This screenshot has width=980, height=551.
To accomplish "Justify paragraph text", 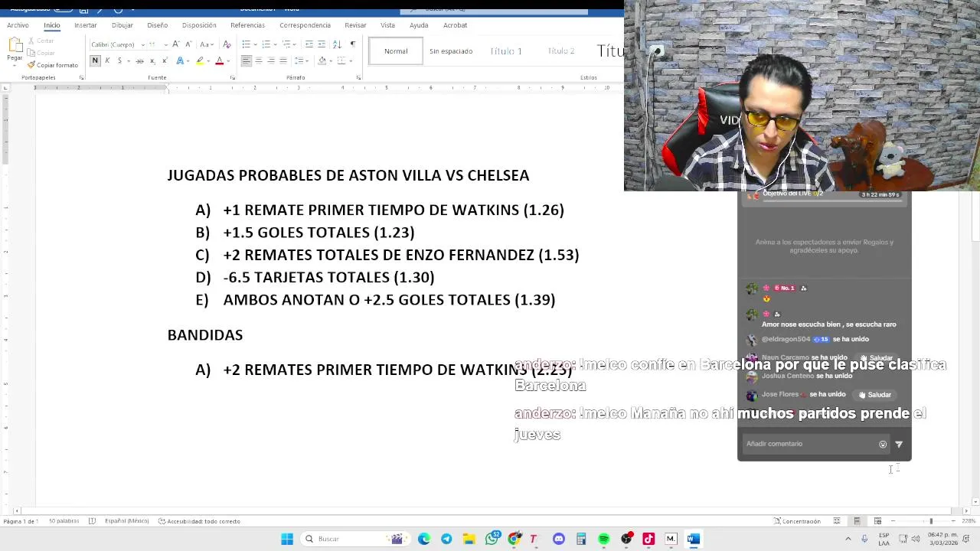I will 283,60.
